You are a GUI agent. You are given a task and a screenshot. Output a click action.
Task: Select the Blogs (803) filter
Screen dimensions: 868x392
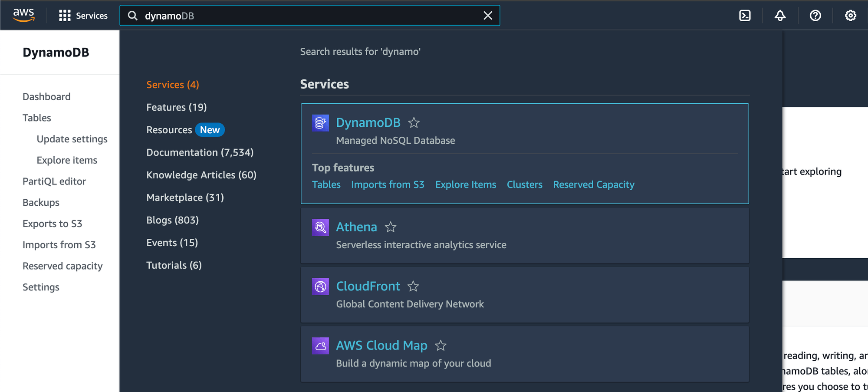[173, 220]
